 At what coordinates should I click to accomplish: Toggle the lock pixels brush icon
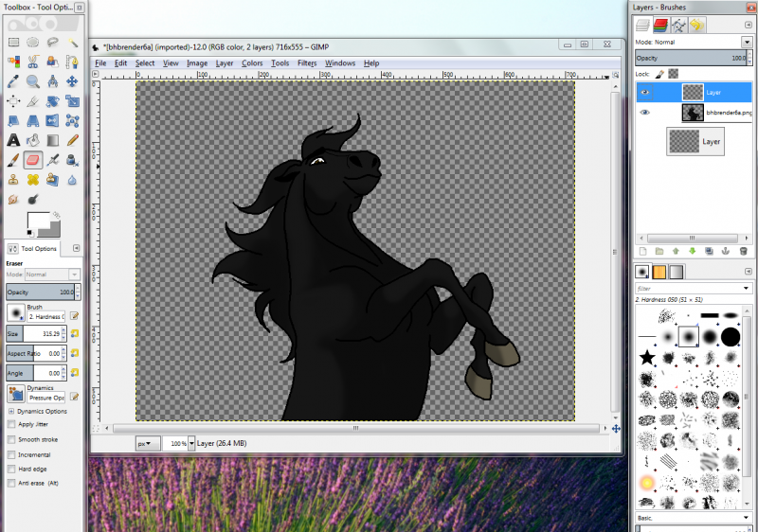coord(659,74)
